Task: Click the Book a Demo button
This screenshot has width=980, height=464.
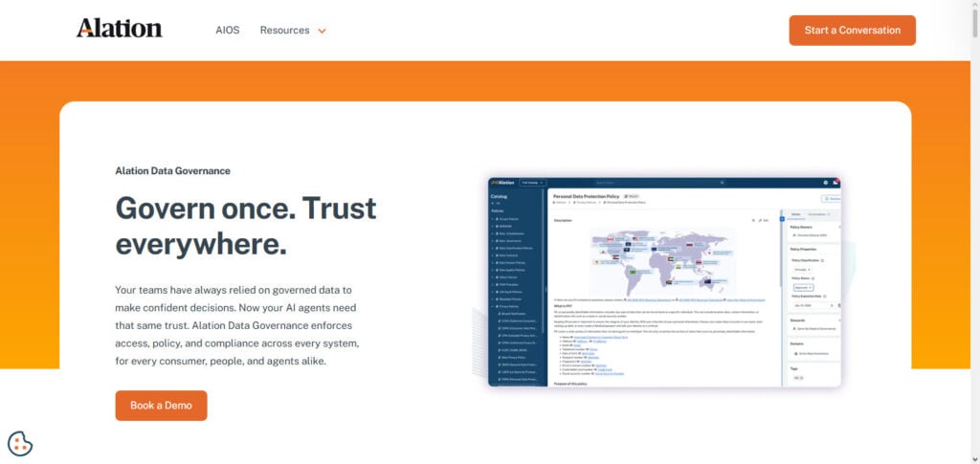Action: pyautogui.click(x=161, y=406)
